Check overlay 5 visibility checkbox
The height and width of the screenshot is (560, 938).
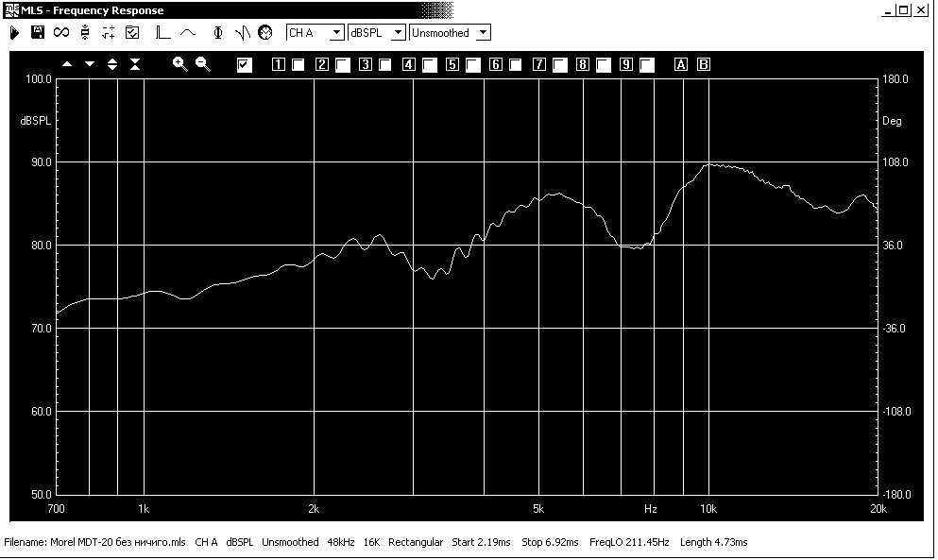(x=473, y=64)
